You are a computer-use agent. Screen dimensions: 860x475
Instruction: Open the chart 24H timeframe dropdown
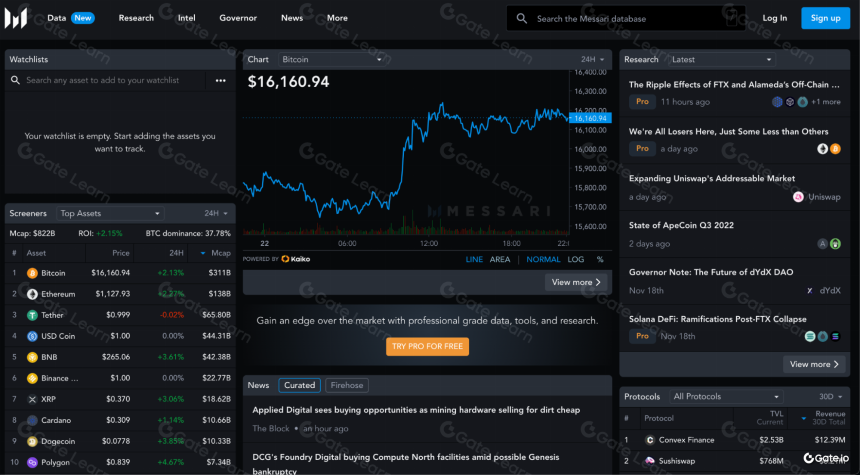coord(592,59)
